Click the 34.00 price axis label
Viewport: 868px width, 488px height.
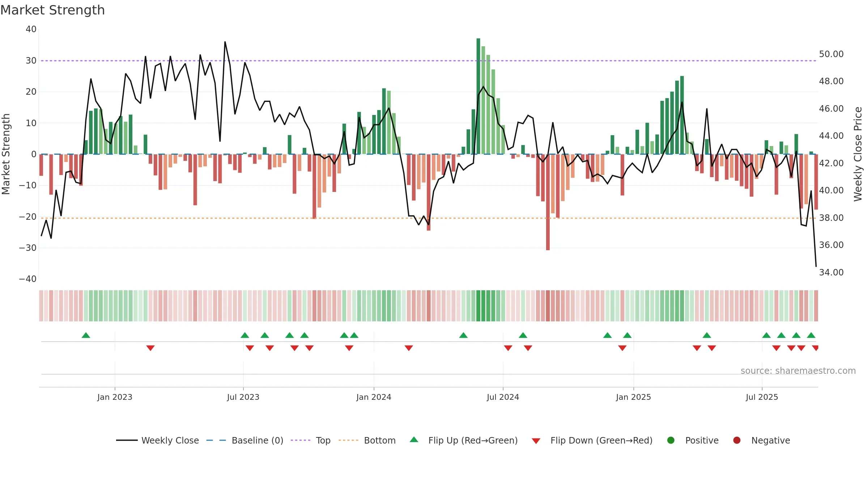[831, 273]
